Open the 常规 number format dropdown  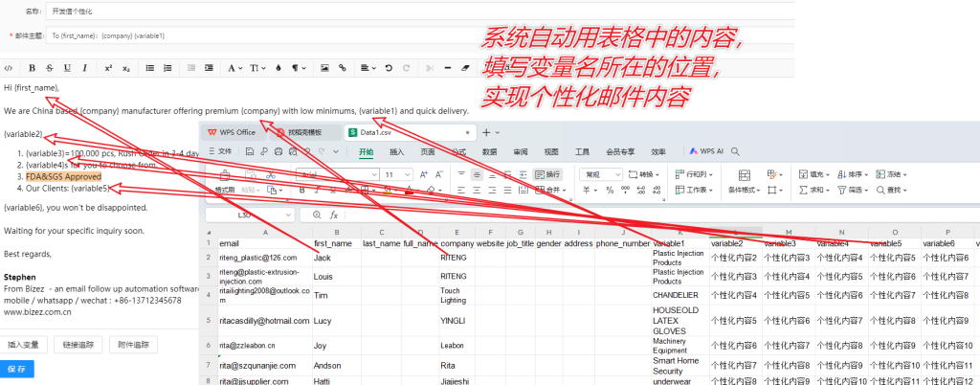(601, 175)
